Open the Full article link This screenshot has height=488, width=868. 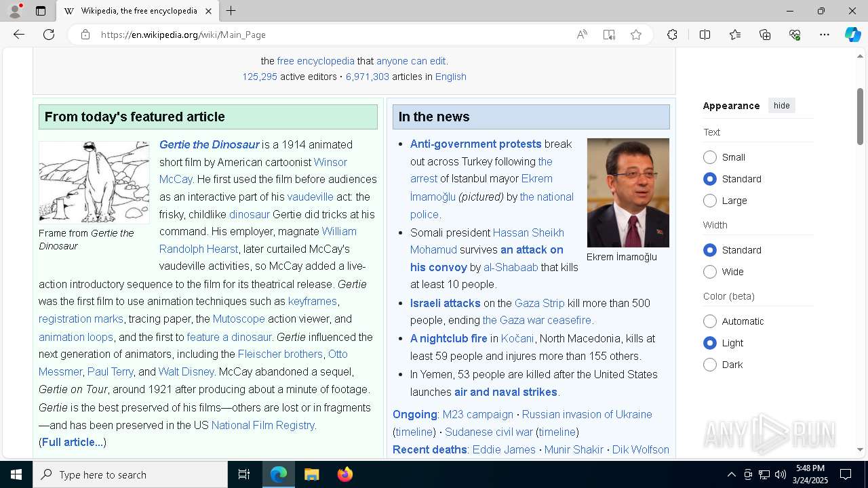click(x=73, y=443)
